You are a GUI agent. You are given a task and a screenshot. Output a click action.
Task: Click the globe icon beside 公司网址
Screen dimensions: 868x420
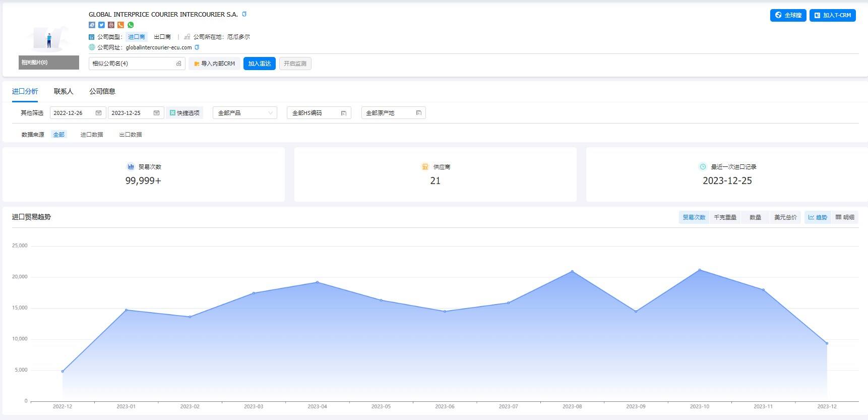pyautogui.click(x=92, y=47)
